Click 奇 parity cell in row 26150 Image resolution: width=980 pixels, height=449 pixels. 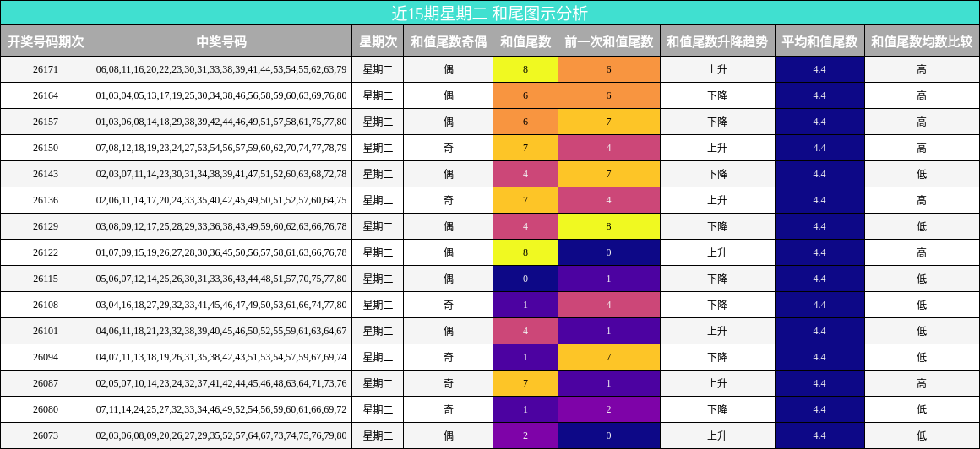[x=448, y=148]
